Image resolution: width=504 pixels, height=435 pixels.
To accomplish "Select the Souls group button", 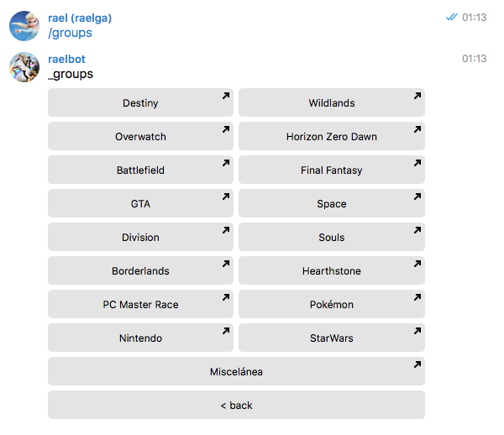I will 331,238.
